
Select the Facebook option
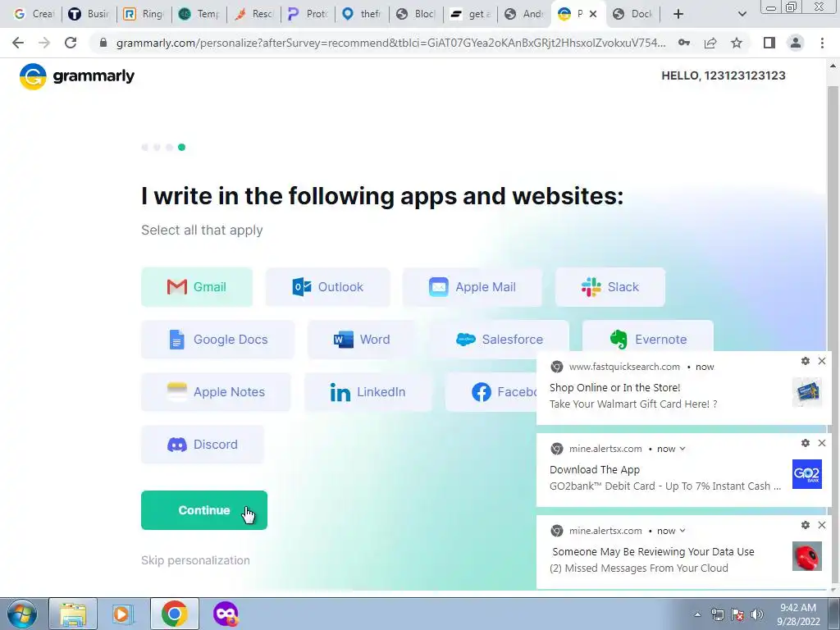[x=491, y=392]
